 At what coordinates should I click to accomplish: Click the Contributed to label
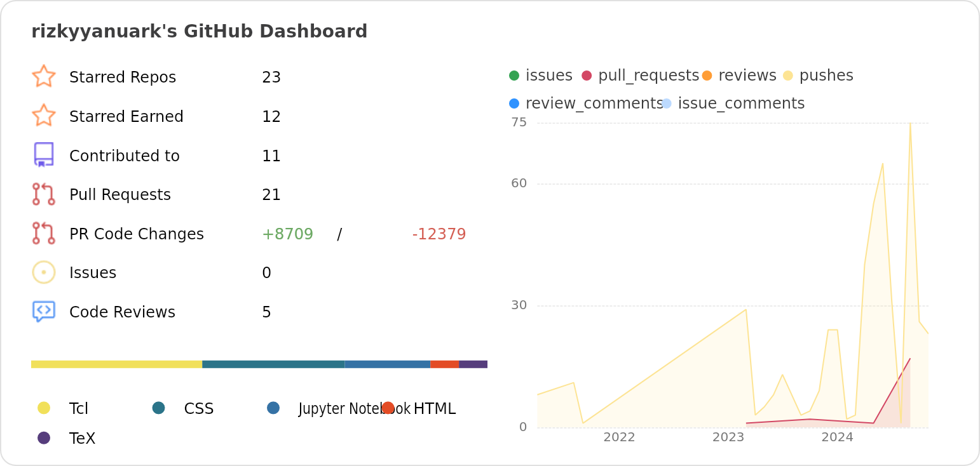(125, 156)
